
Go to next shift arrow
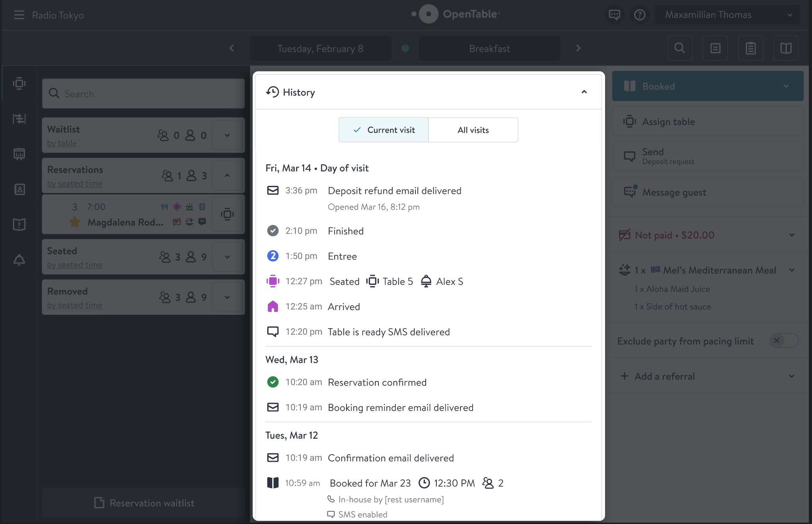click(578, 48)
